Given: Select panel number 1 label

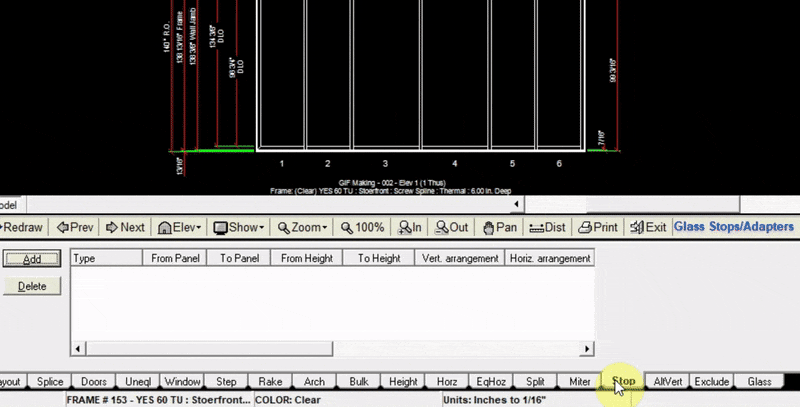Looking at the screenshot, I should 282,164.
